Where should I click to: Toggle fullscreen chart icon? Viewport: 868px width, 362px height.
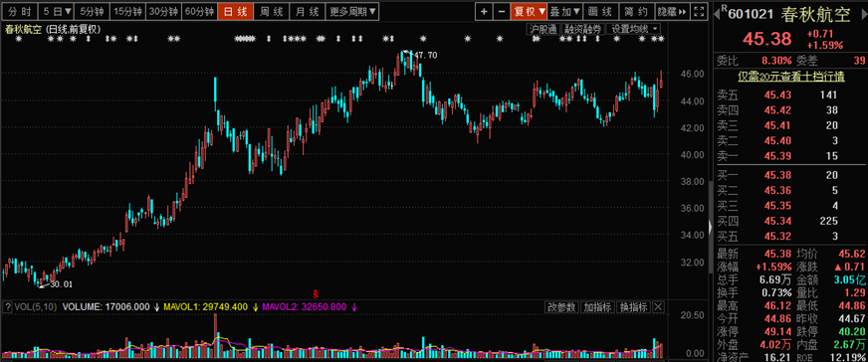tap(699, 11)
